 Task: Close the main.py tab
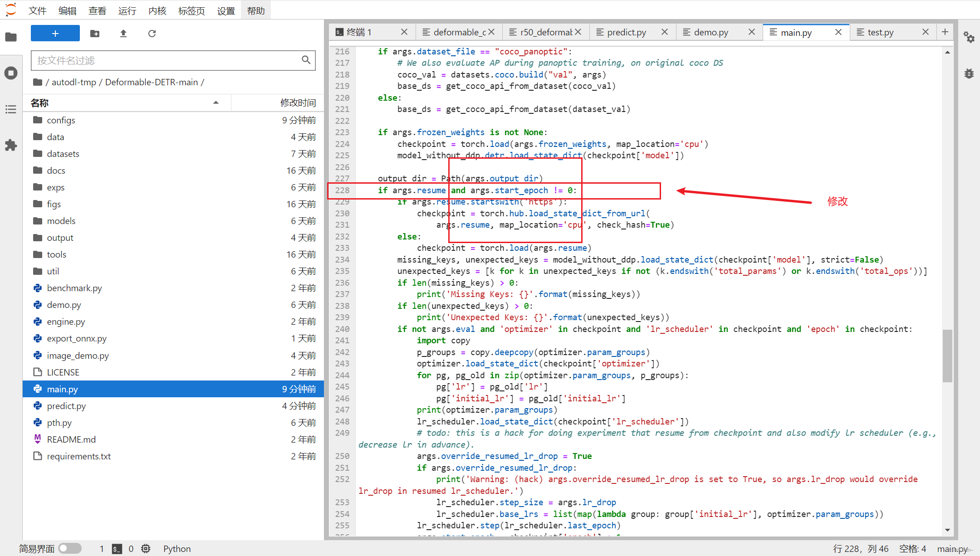[x=838, y=32]
